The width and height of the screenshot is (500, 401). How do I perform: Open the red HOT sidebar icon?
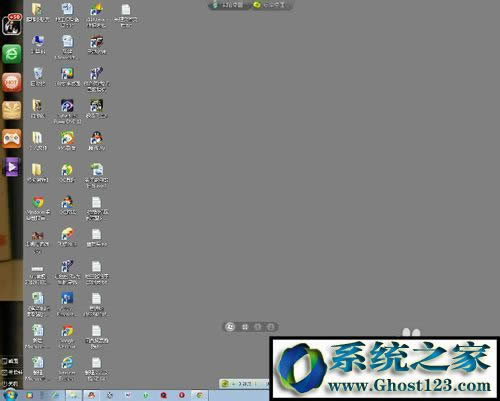tap(12, 82)
